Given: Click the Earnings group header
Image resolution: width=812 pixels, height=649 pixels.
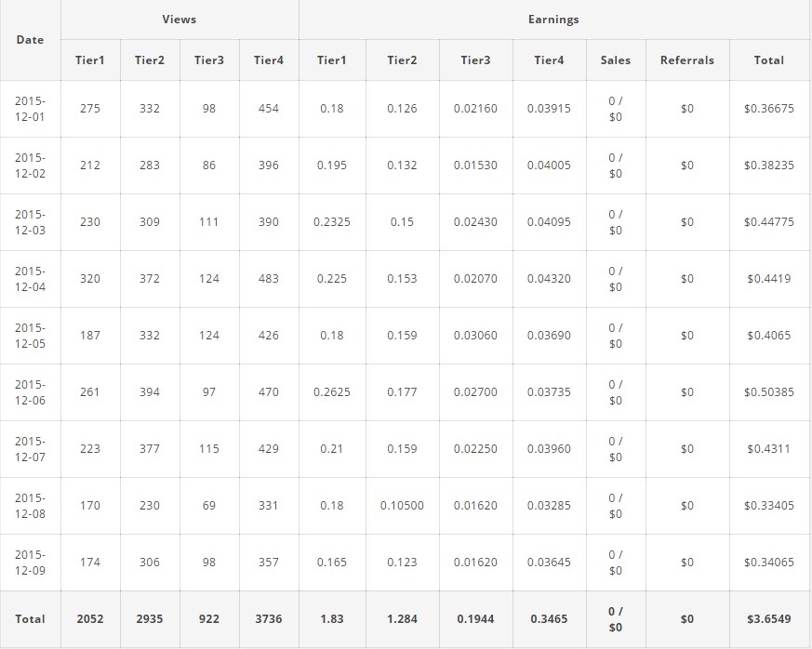Looking at the screenshot, I should (x=553, y=20).
